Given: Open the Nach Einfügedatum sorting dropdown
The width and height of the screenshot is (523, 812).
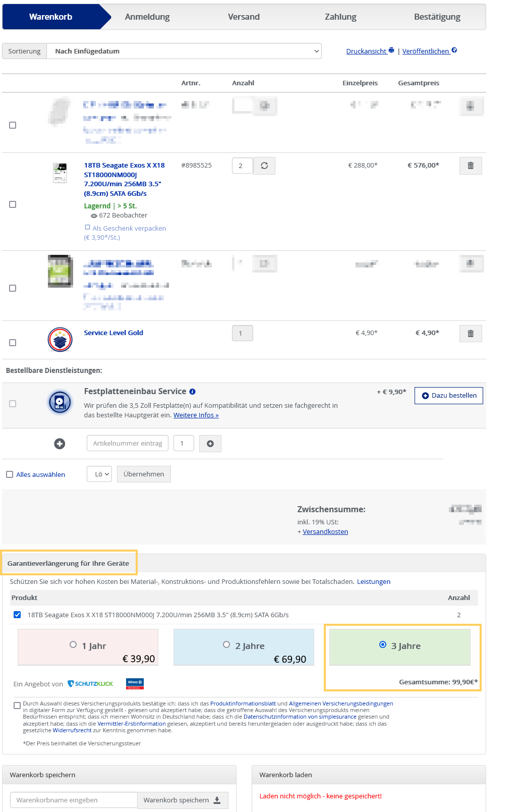Looking at the screenshot, I should [184, 51].
